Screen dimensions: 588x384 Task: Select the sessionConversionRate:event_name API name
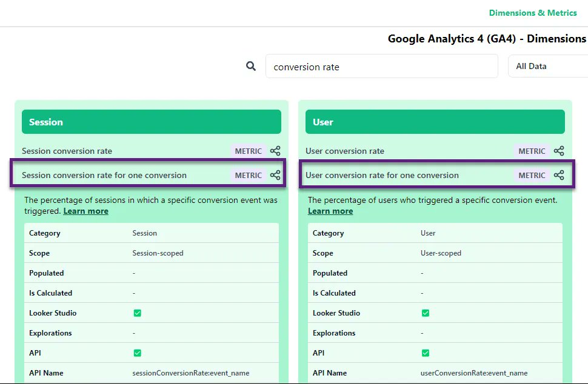(x=190, y=372)
